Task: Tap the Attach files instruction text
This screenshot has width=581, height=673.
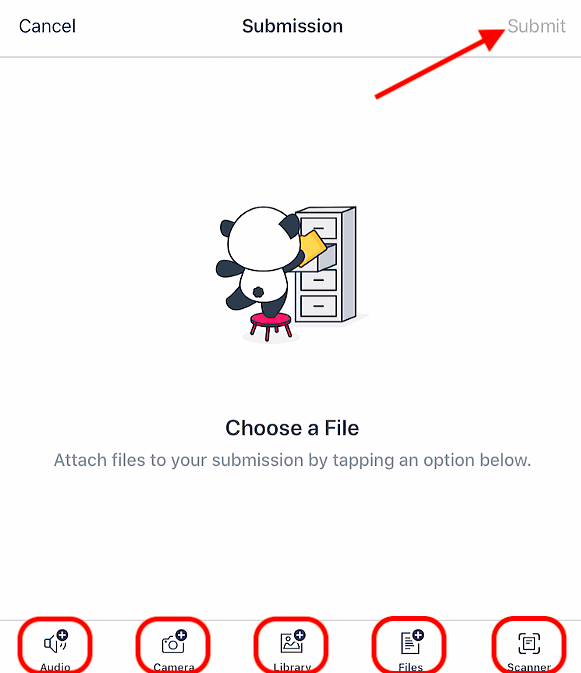Action: click(292, 460)
